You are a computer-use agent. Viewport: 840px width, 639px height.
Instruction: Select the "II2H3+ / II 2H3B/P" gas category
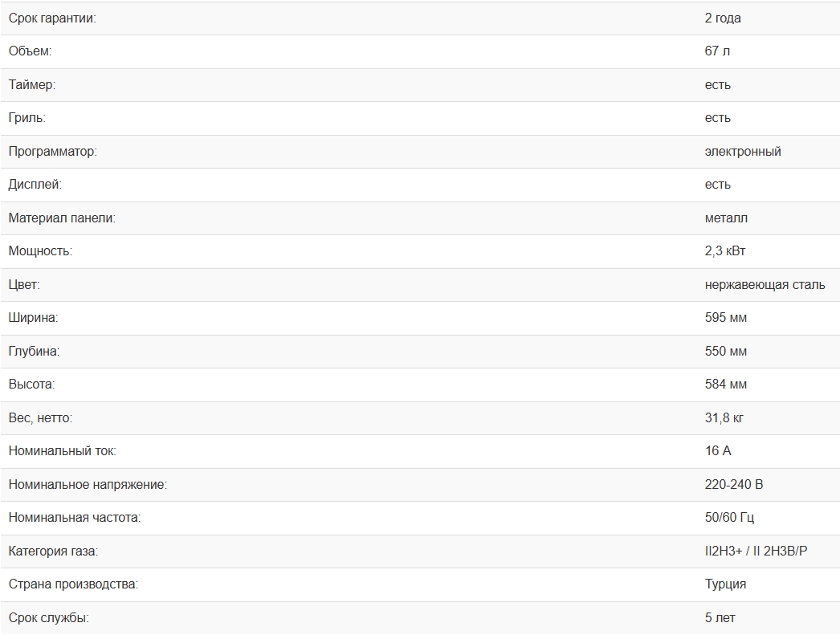click(756, 551)
